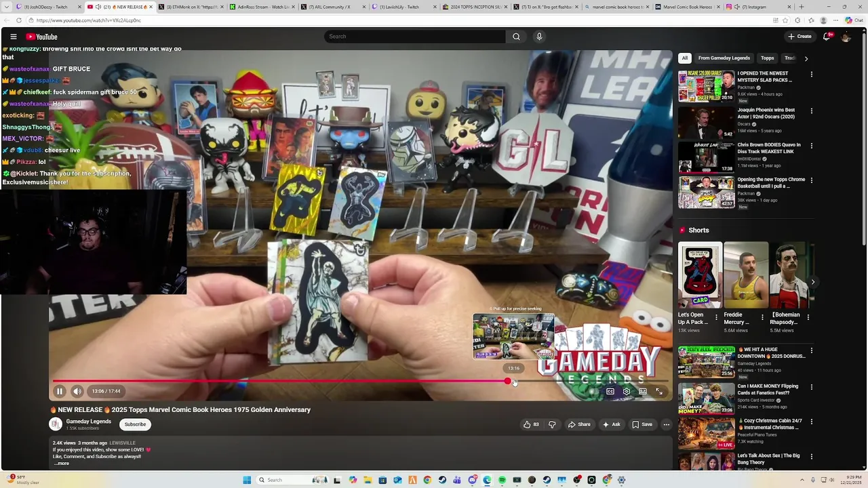Click the red playhead scrubber dot

[508, 382]
